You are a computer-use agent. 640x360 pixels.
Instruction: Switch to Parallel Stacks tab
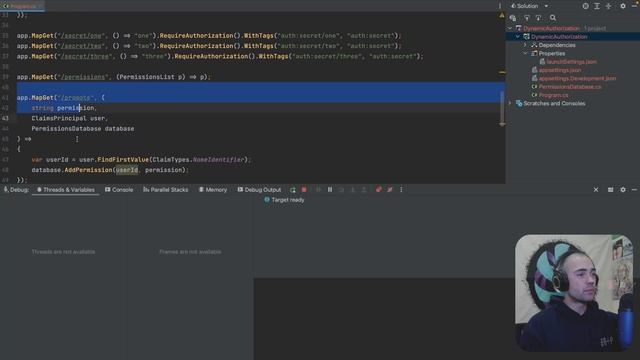coord(166,190)
